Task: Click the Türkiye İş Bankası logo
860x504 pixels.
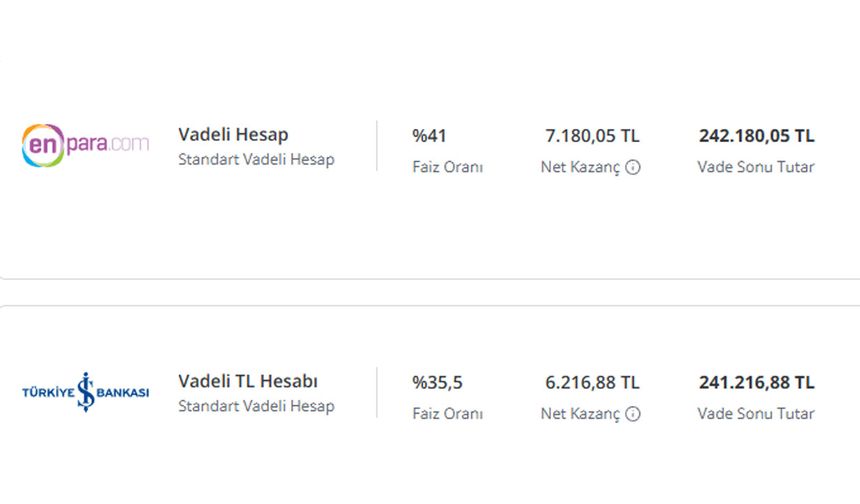Action: point(86,392)
